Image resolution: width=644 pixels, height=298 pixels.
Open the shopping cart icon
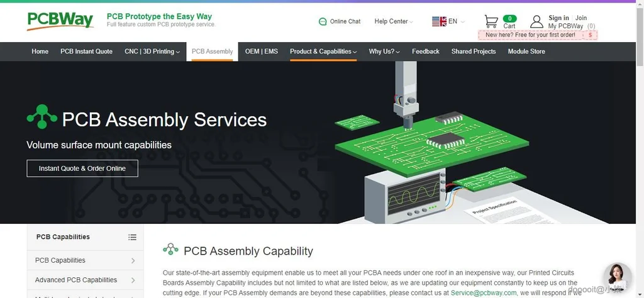tap(491, 21)
